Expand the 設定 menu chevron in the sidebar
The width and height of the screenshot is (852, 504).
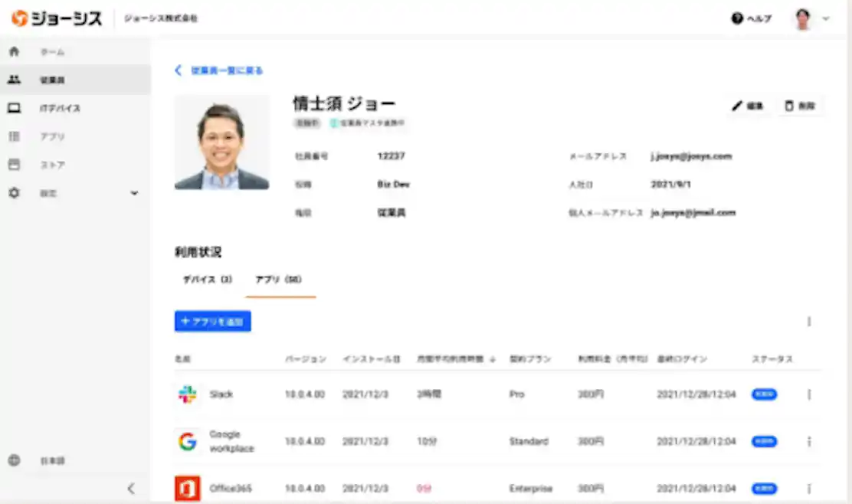click(x=134, y=193)
